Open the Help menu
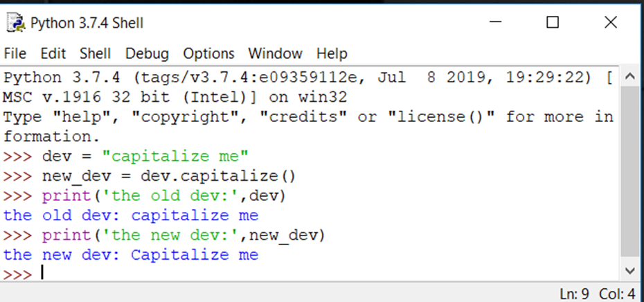The image size is (644, 302). coord(332,53)
